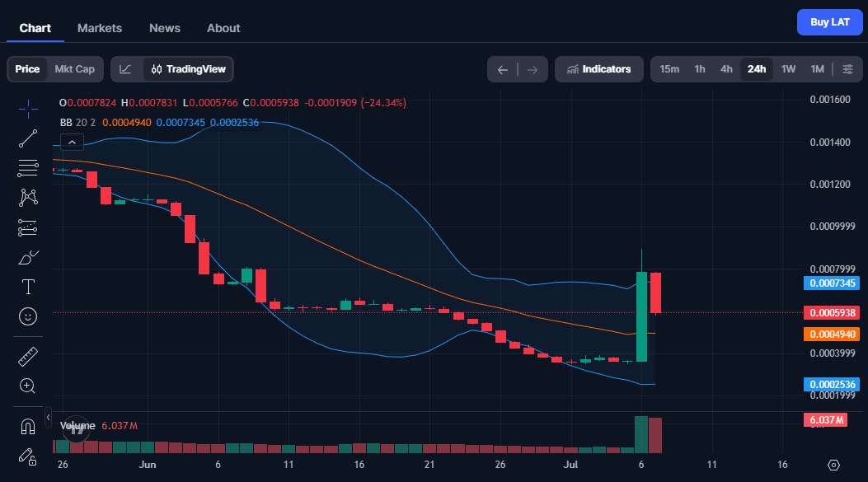
Task: Set interval to 1h
Action: click(700, 69)
